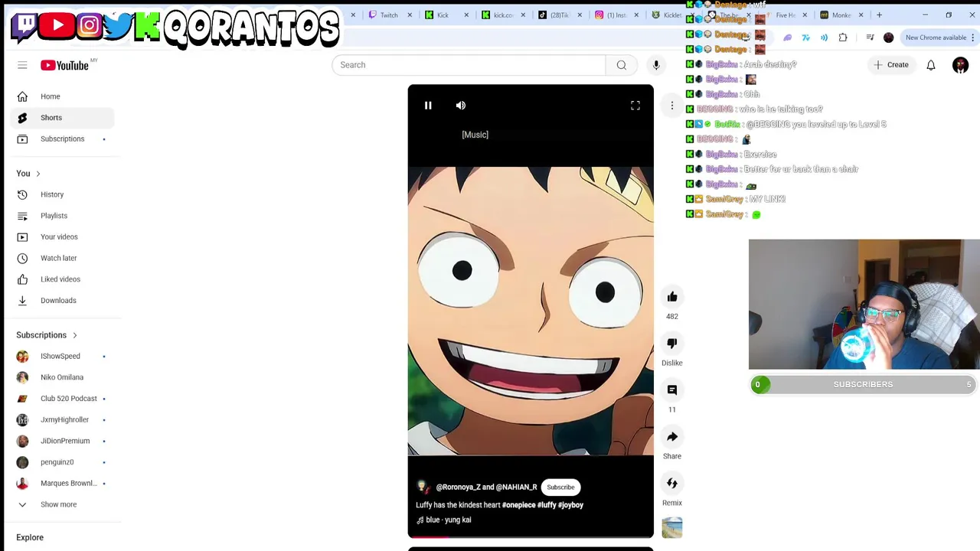
Task: Open the #luffy hashtag
Action: coord(547,505)
